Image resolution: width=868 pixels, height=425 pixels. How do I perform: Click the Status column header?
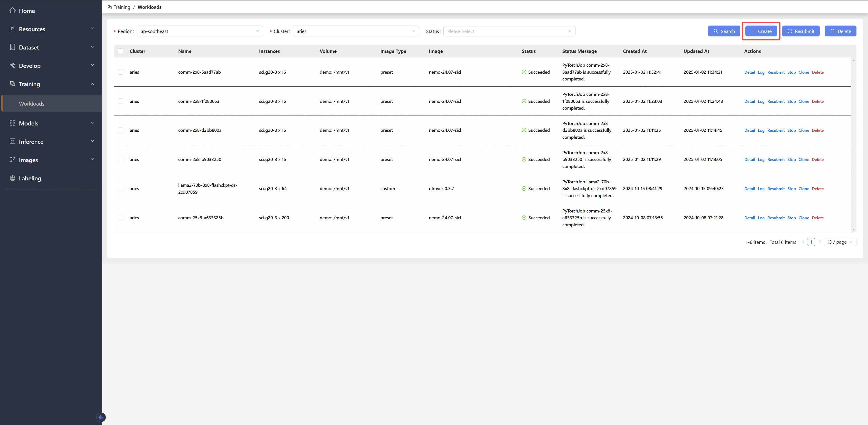tap(528, 51)
